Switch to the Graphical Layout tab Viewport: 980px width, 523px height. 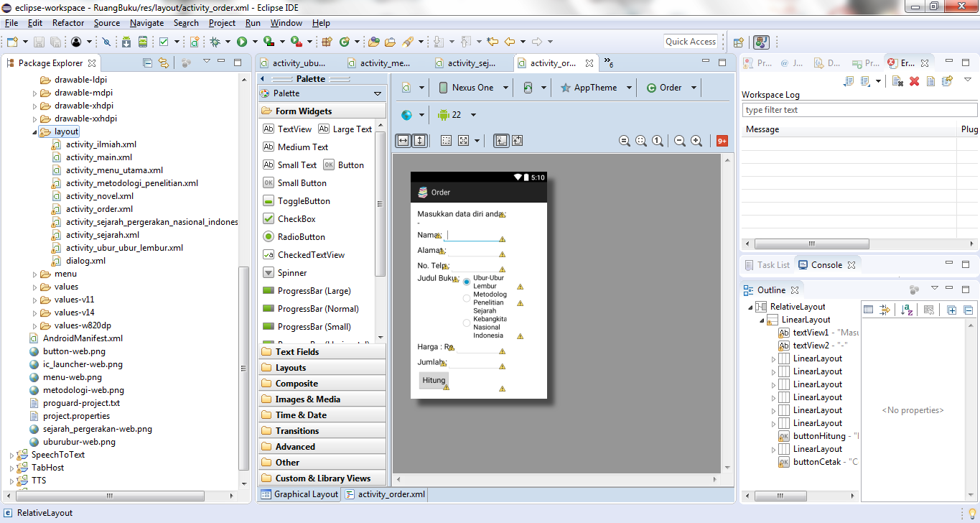tap(299, 494)
